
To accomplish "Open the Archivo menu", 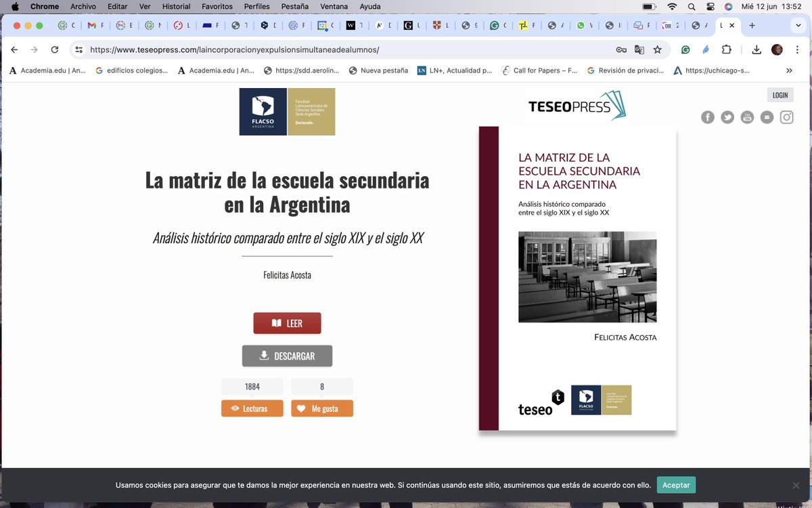I will point(83,6).
